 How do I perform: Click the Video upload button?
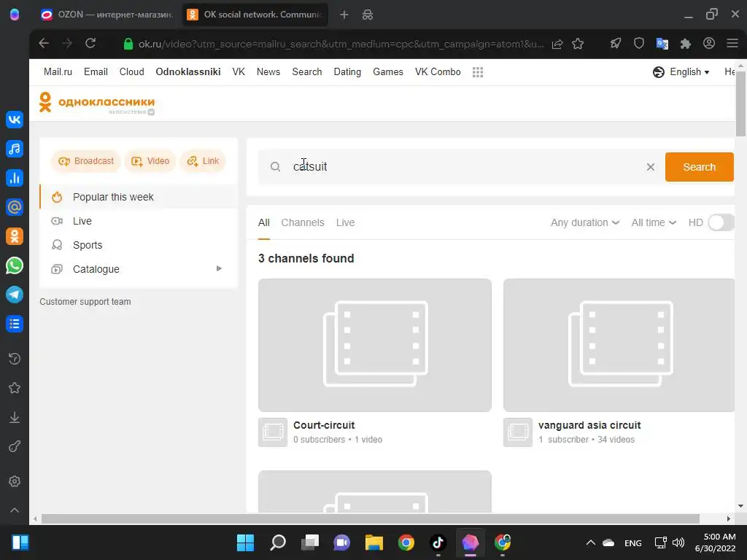150,161
